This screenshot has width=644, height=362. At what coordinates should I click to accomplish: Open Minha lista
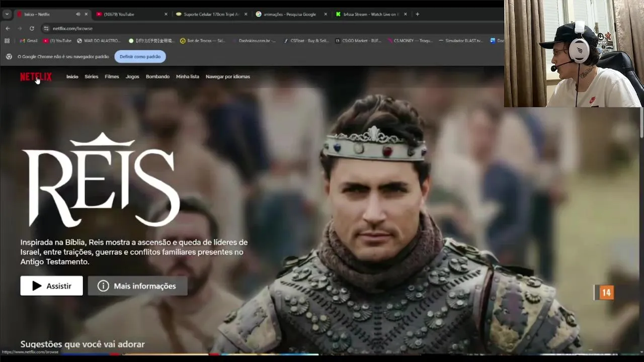(188, 77)
